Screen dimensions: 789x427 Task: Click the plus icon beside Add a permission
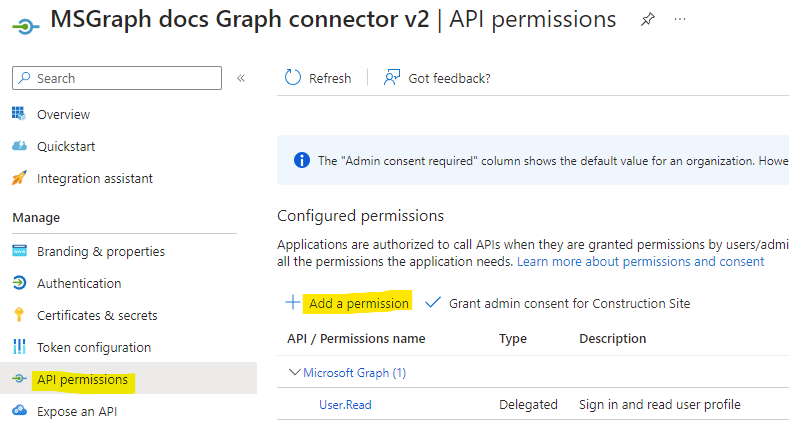click(x=293, y=303)
